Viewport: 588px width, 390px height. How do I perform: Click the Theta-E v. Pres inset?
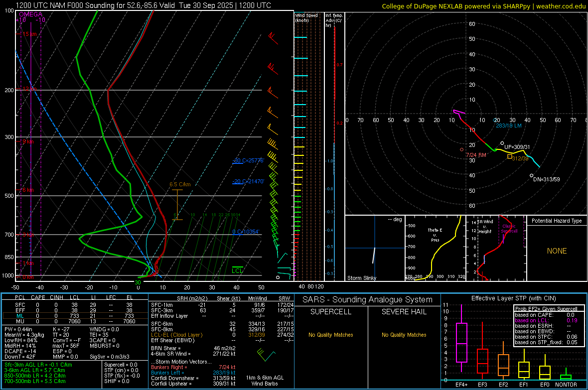(x=436, y=248)
